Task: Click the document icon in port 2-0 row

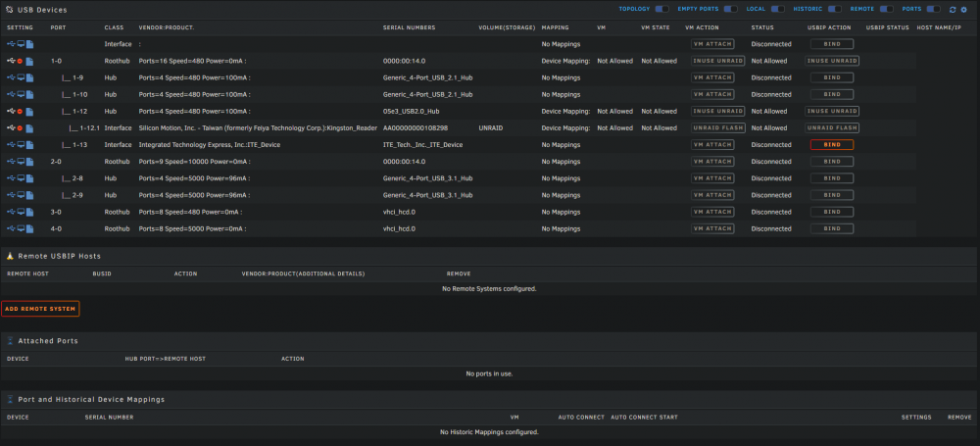Action: click(x=30, y=162)
